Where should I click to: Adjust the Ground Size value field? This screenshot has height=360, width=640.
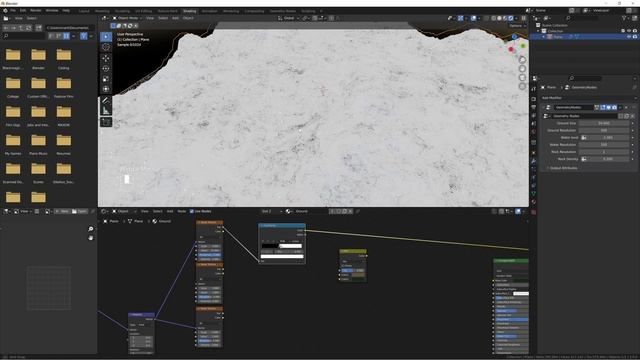coord(604,123)
